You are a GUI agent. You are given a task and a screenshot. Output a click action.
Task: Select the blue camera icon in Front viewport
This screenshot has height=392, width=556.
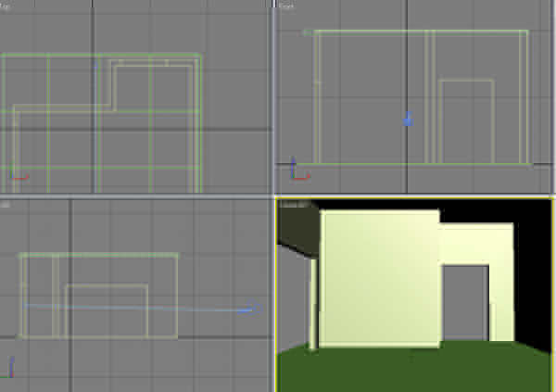point(407,119)
